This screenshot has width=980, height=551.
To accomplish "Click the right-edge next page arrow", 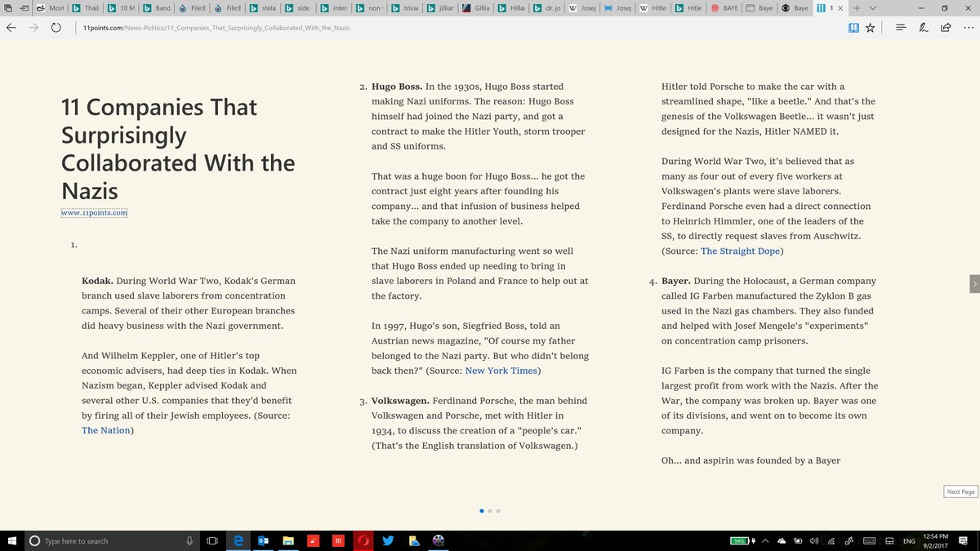I will point(973,283).
